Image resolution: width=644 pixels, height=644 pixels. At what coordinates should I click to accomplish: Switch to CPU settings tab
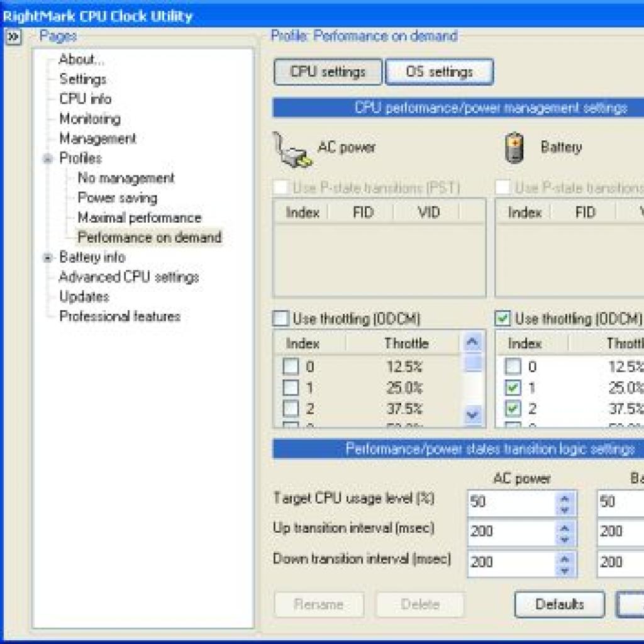pos(328,72)
